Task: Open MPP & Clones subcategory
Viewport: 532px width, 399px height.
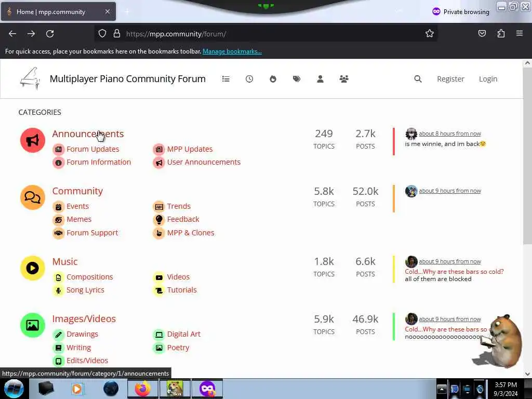Action: 191,233
